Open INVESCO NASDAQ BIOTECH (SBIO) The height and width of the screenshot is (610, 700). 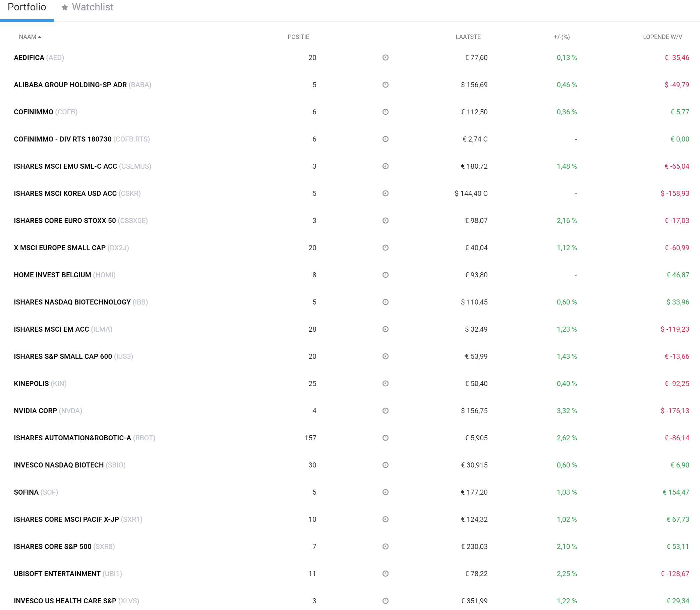(x=70, y=465)
